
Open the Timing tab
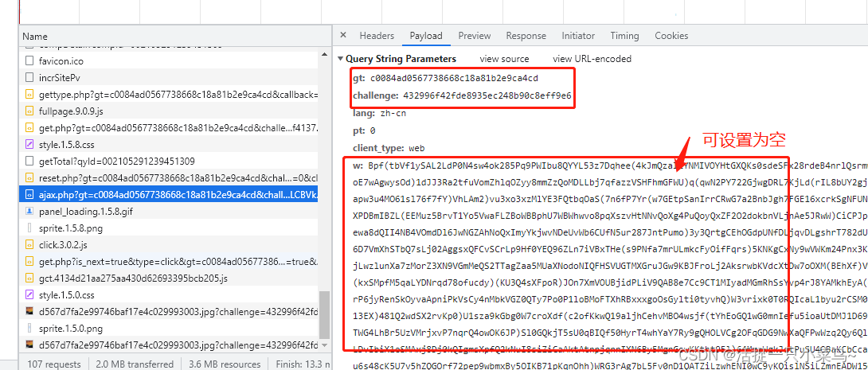(624, 36)
